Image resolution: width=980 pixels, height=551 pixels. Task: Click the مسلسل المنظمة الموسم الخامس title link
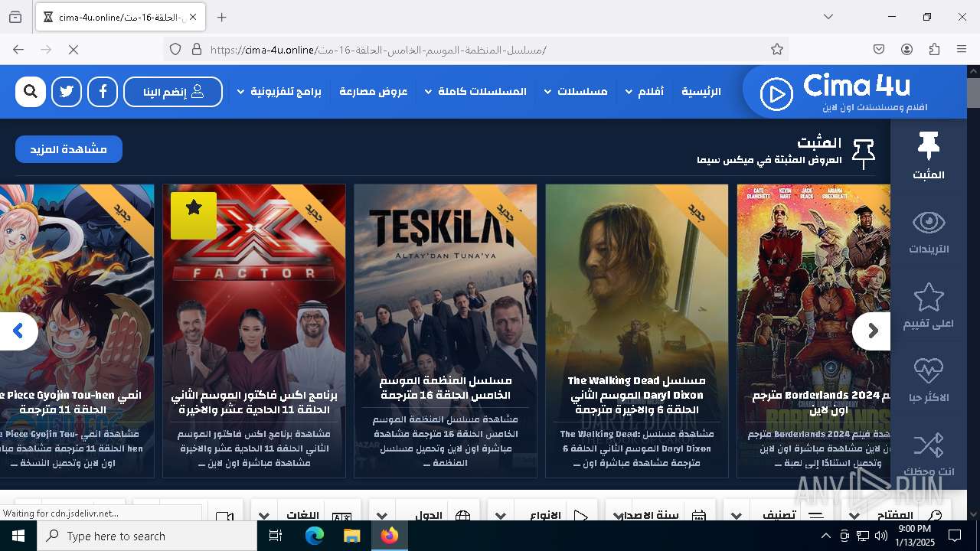pos(446,388)
